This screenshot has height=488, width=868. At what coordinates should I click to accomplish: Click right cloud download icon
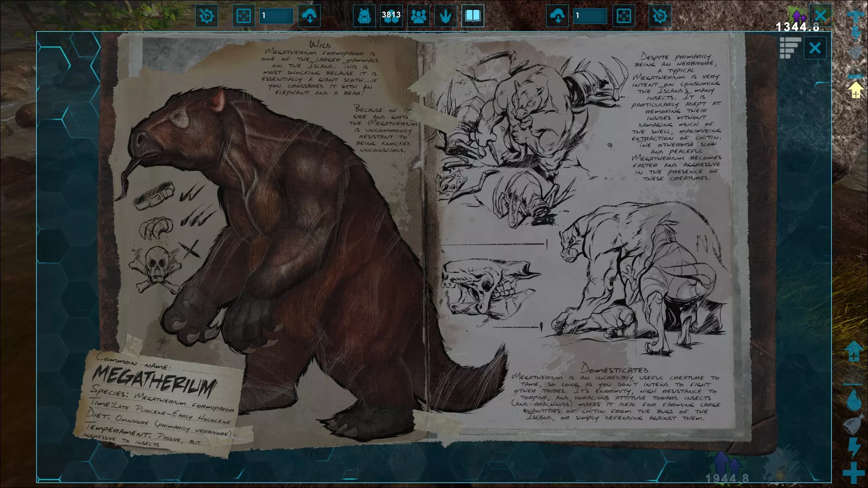(x=557, y=16)
